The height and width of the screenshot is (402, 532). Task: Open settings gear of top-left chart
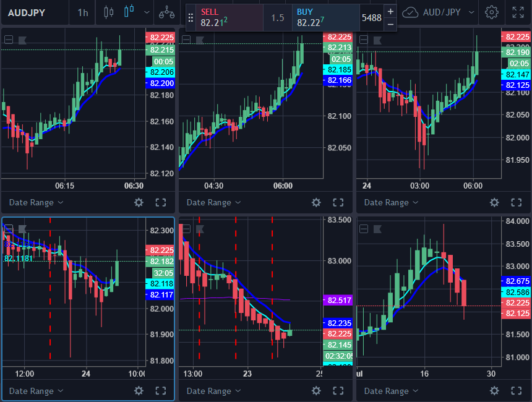point(139,202)
